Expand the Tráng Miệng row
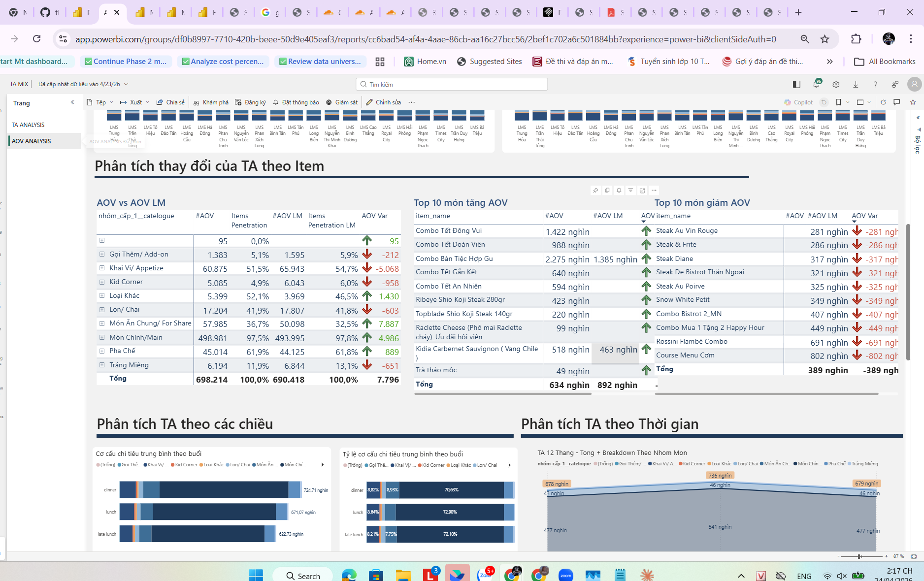 pos(102,365)
